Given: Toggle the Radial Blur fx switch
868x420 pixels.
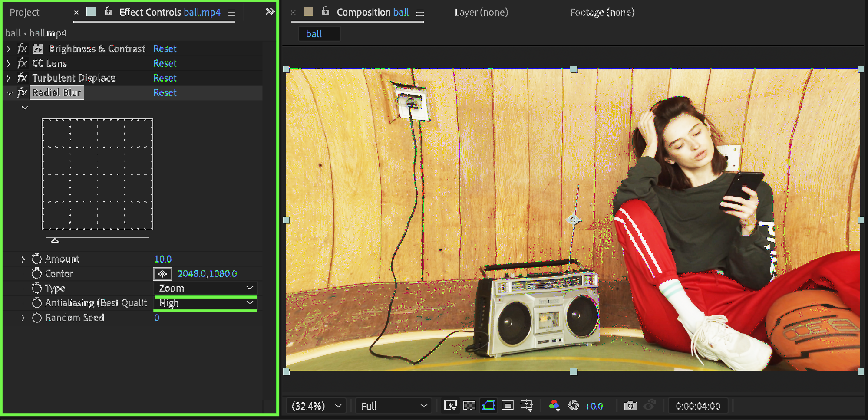Looking at the screenshot, I should coord(22,92).
